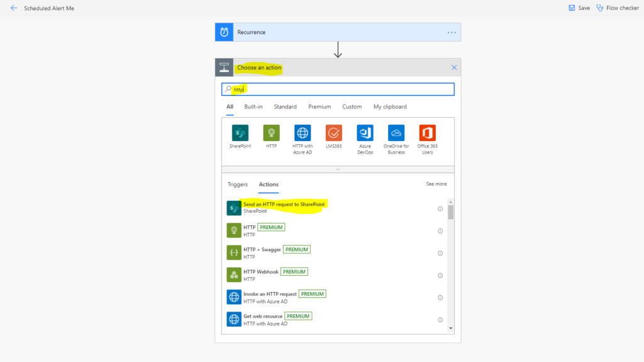Show info for Get web resource
Screen dimensions: 644x362
pos(440,320)
